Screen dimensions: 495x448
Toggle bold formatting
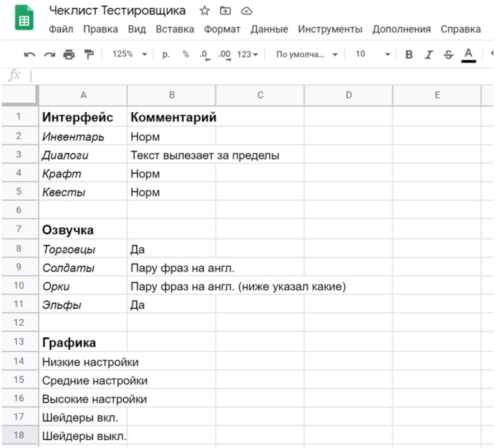[x=409, y=54]
